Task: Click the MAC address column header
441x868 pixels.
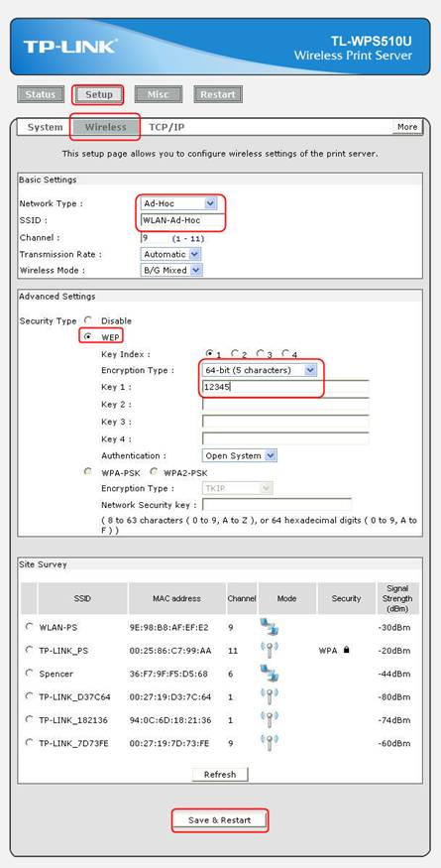Action: tap(177, 598)
